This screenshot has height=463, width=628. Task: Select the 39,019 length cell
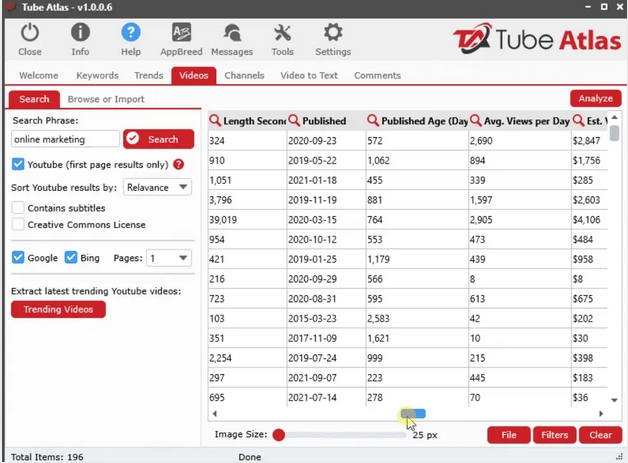[x=247, y=219]
